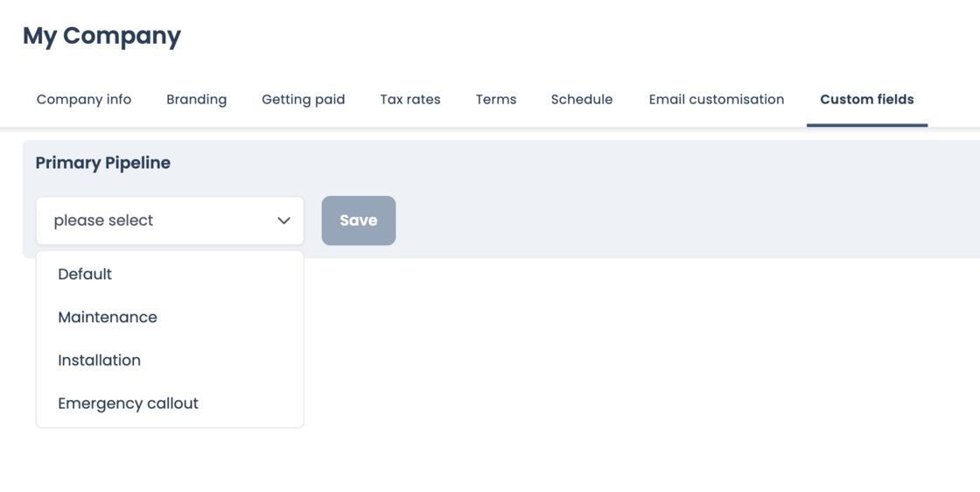Open the Terms tab
The image size is (980, 492).
tap(496, 100)
